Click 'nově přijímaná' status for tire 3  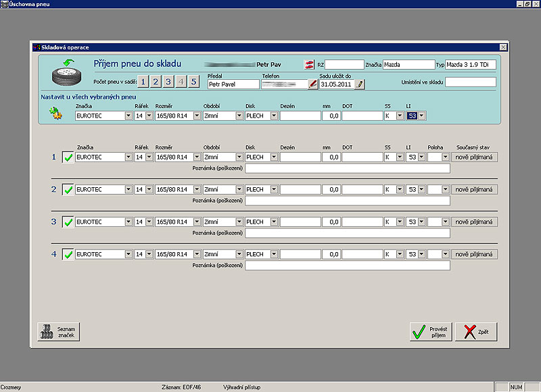point(474,222)
